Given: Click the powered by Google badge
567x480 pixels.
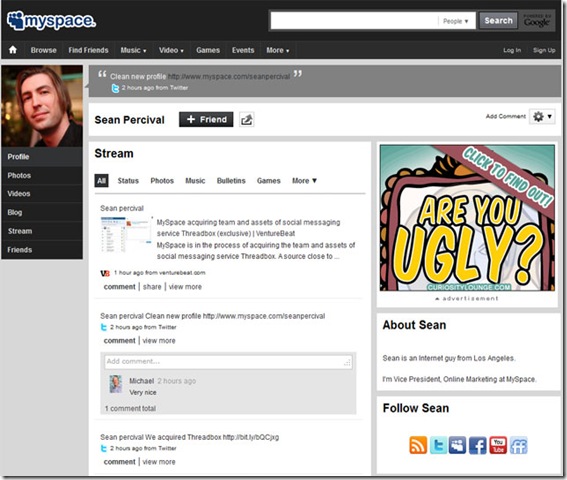Looking at the screenshot, I should pos(537,21).
